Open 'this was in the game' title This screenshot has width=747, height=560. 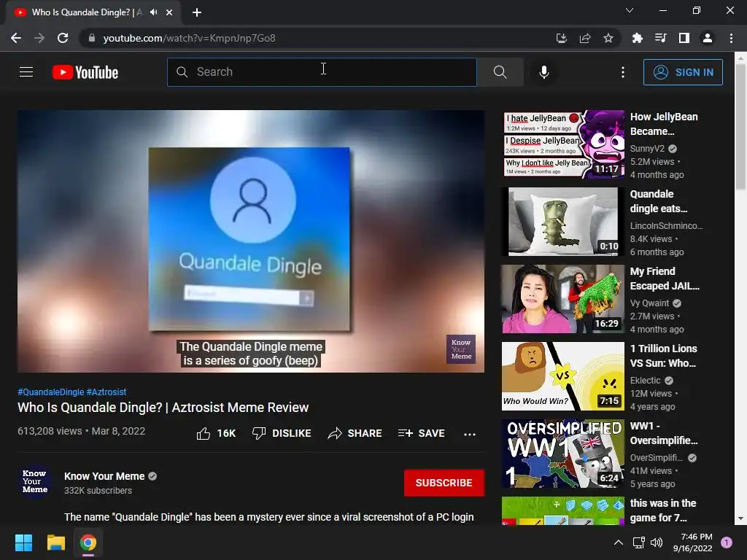tap(662, 510)
